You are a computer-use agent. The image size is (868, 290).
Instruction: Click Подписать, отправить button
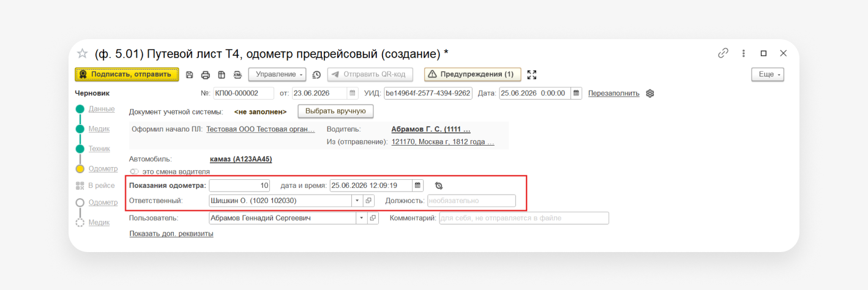(x=127, y=75)
